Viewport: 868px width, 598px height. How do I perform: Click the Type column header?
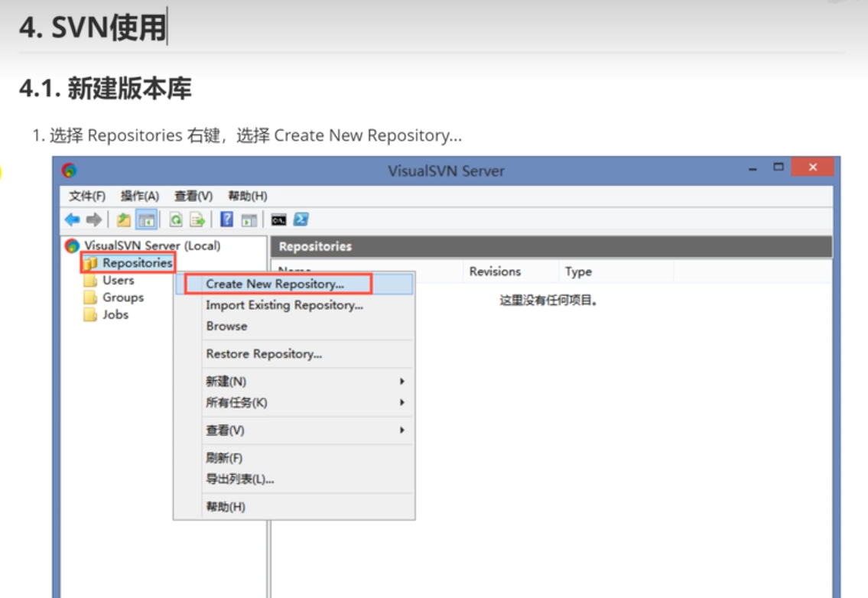578,271
